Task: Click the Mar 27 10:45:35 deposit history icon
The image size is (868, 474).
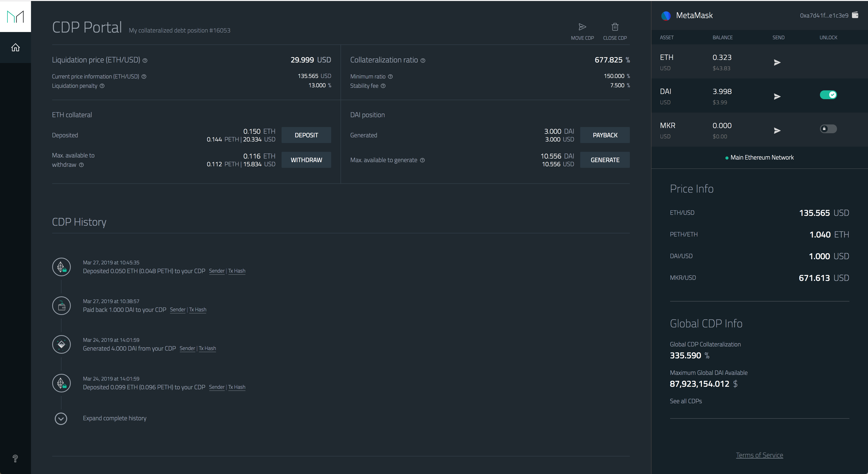Action: click(61, 267)
